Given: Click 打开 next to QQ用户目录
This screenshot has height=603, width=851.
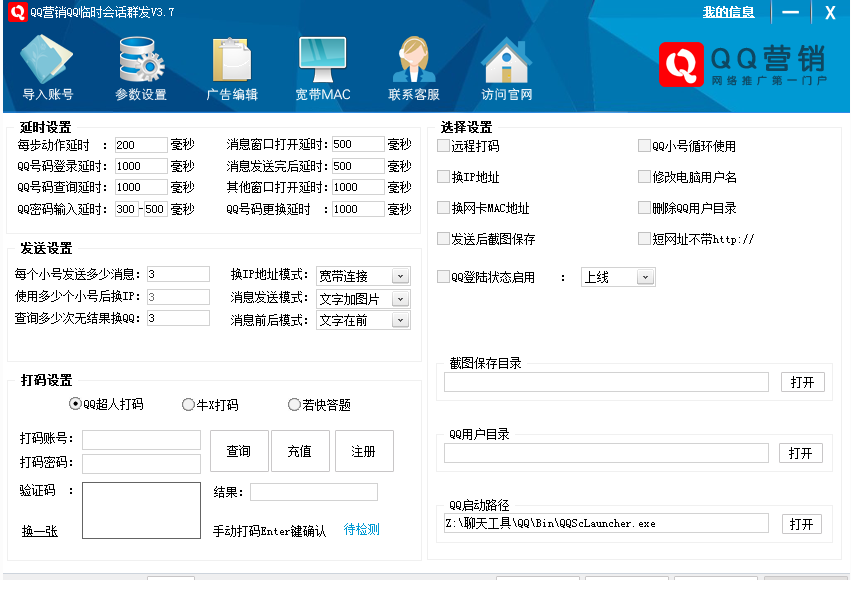Looking at the screenshot, I should coord(801,453).
